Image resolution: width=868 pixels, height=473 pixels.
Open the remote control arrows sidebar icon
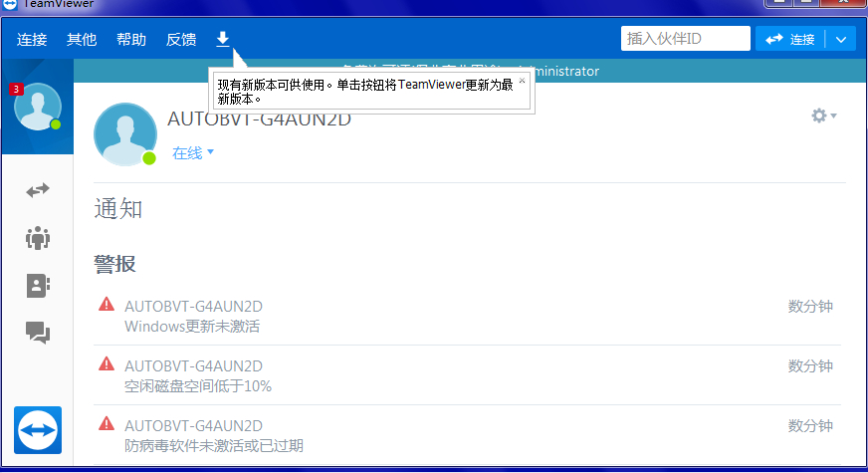38,190
